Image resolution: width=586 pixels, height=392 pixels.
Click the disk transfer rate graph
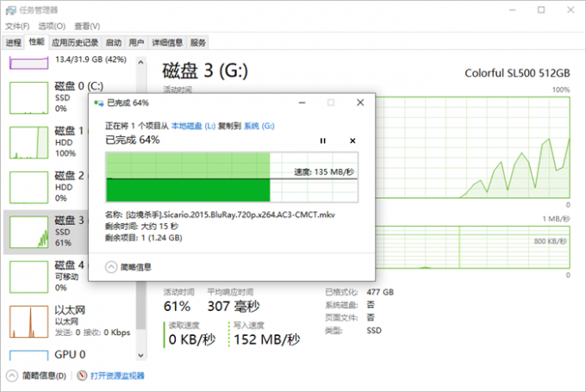coord(472,247)
